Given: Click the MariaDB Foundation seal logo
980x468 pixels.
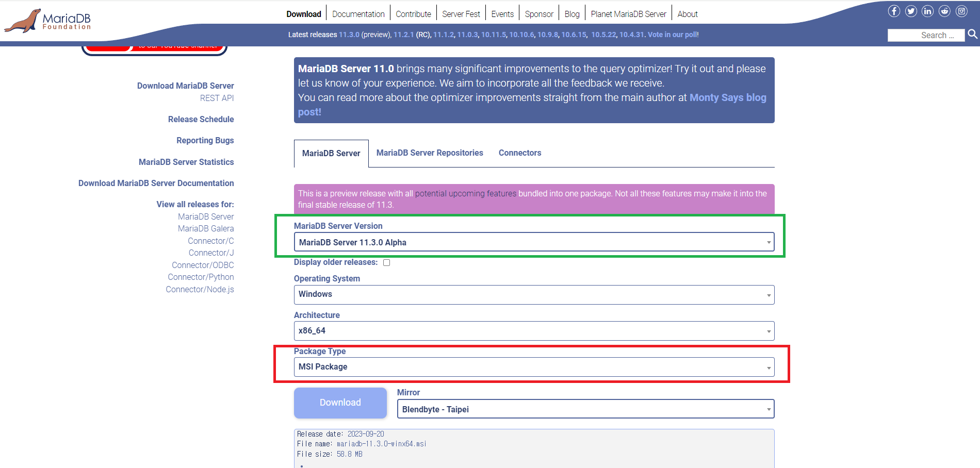Looking at the screenshot, I should 47,21.
